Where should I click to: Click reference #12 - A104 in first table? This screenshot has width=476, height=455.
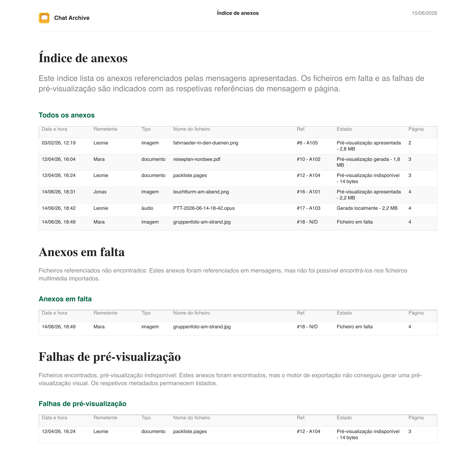(309, 175)
